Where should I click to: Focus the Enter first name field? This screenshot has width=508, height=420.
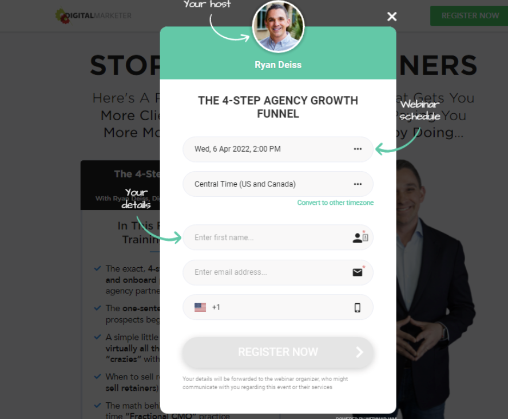coord(278,237)
